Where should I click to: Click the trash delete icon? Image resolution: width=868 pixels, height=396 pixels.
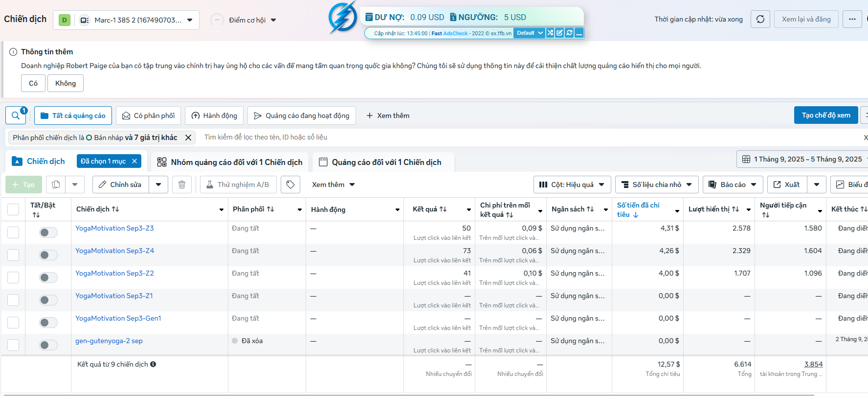[x=182, y=185]
